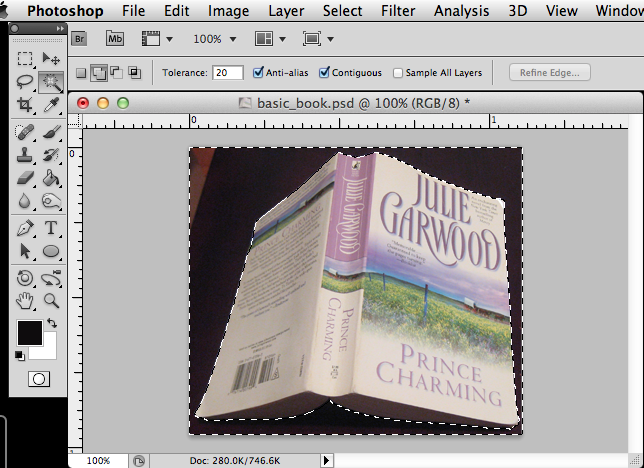Select the 3D Orbit camera tool
Image resolution: width=644 pixels, height=468 pixels.
click(51, 278)
